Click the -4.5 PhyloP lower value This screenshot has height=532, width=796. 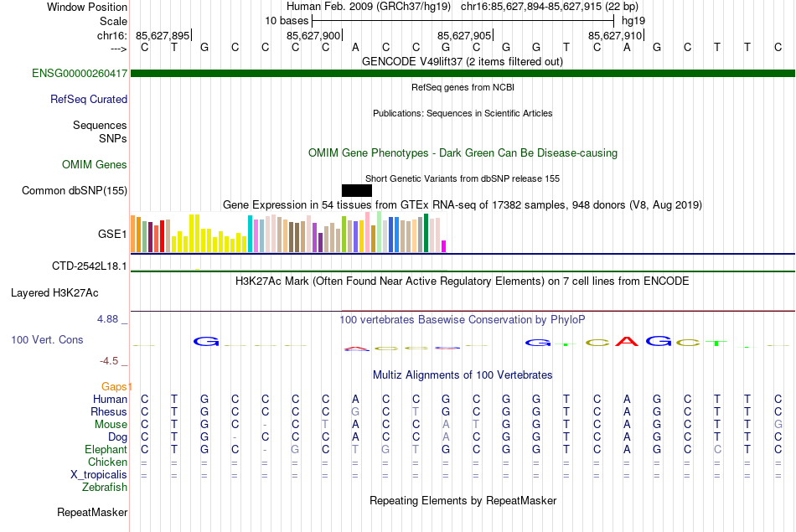click(109, 361)
